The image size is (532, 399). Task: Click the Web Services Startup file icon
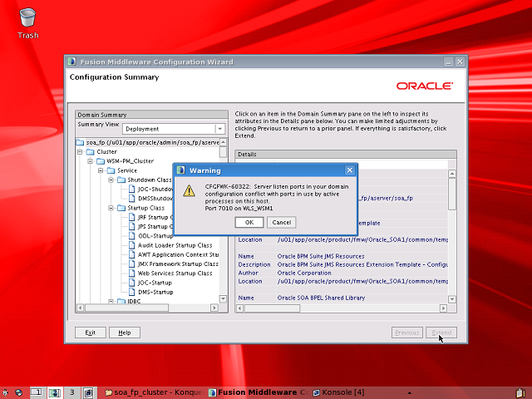click(x=131, y=273)
